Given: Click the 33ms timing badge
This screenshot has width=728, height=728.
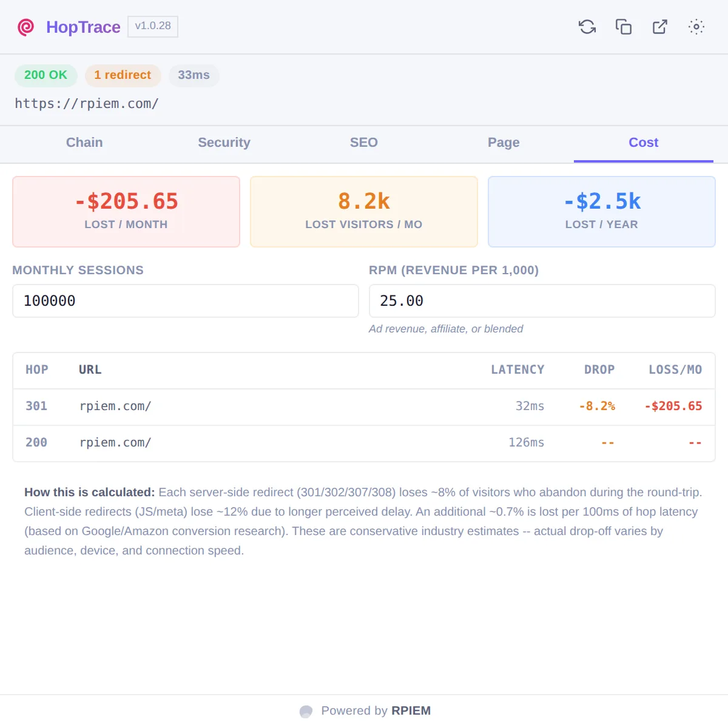Looking at the screenshot, I should pyautogui.click(x=194, y=75).
